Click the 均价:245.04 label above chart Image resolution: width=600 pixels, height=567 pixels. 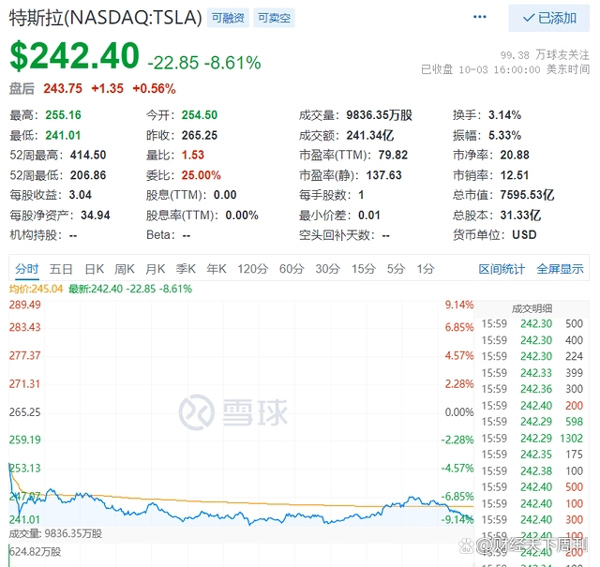[x=36, y=289]
